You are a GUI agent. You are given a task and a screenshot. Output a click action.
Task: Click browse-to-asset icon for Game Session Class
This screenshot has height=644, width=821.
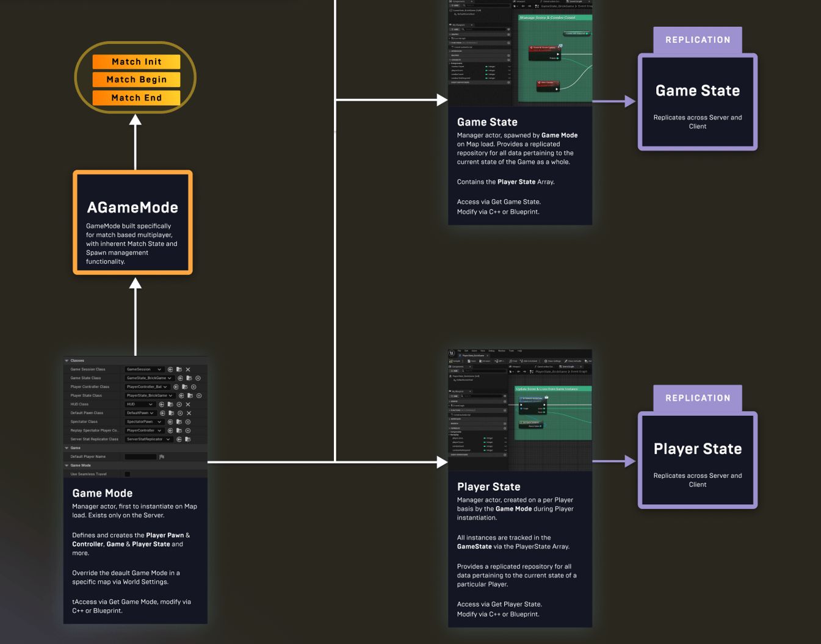(x=179, y=369)
